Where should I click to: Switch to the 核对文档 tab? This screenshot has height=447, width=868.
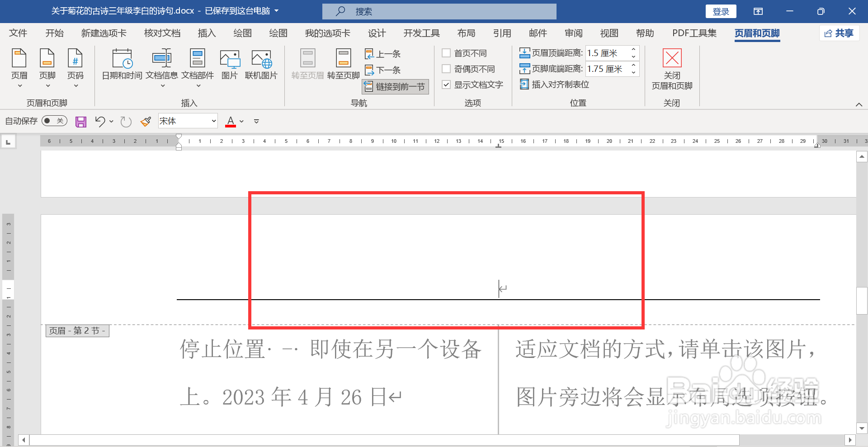pyautogui.click(x=162, y=33)
